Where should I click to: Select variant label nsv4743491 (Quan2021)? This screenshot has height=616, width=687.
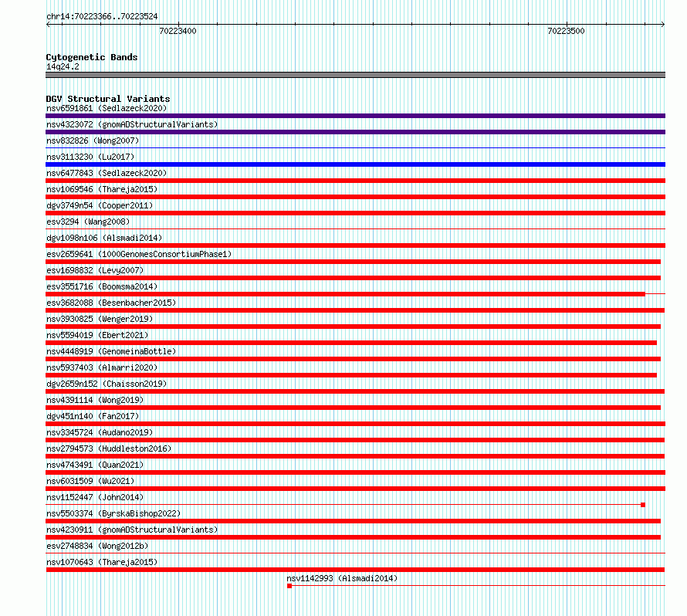coord(95,465)
